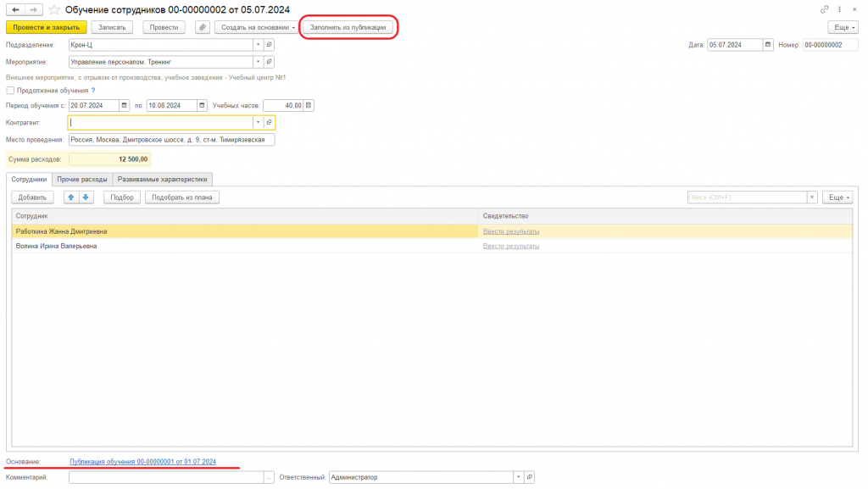Open the Контрагент record form

point(269,122)
